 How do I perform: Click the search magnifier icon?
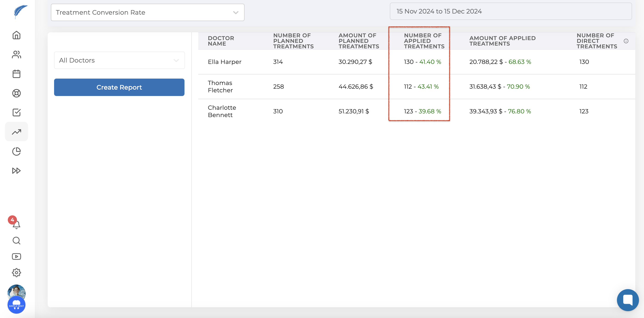(x=17, y=241)
